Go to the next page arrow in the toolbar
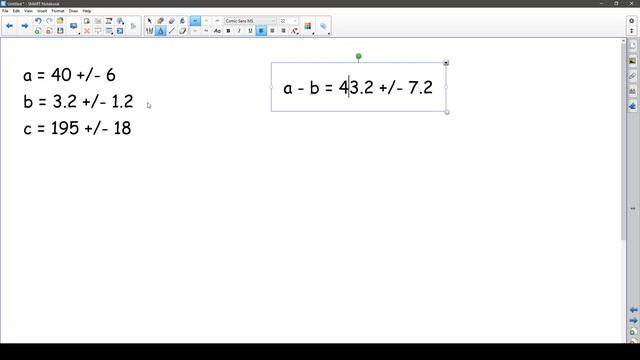640x360 pixels. pyautogui.click(x=24, y=26)
